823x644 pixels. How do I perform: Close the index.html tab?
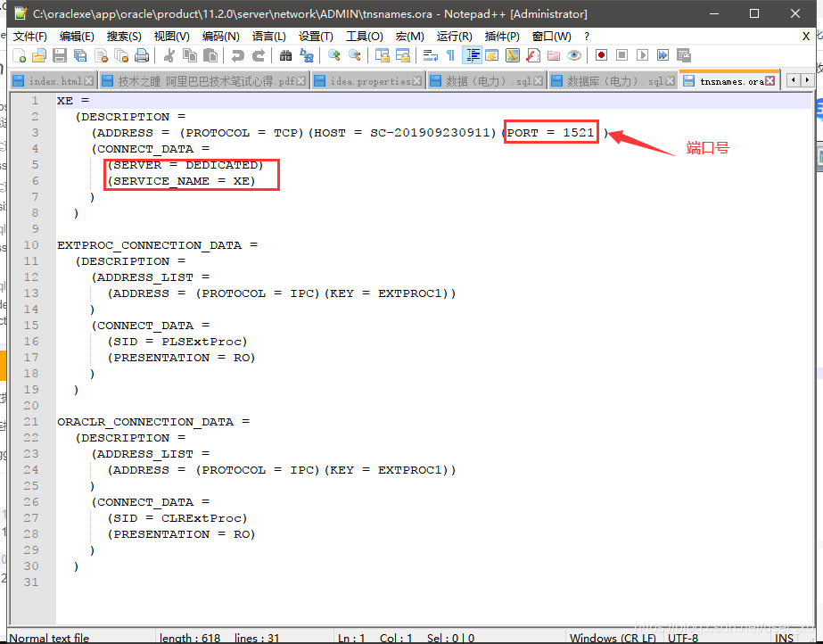(x=88, y=81)
